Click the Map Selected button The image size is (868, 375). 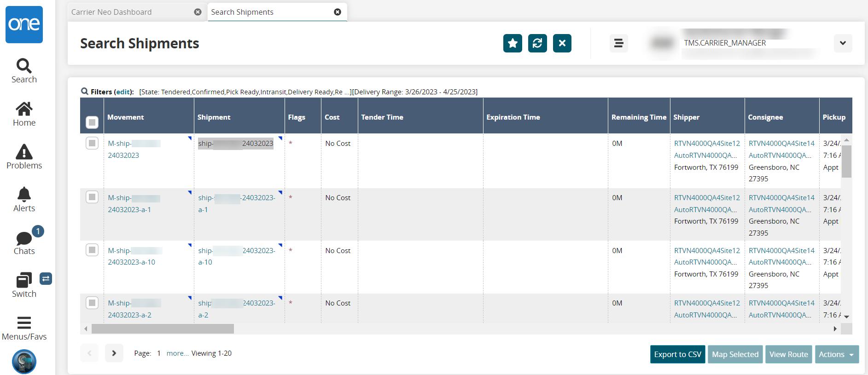735,354
